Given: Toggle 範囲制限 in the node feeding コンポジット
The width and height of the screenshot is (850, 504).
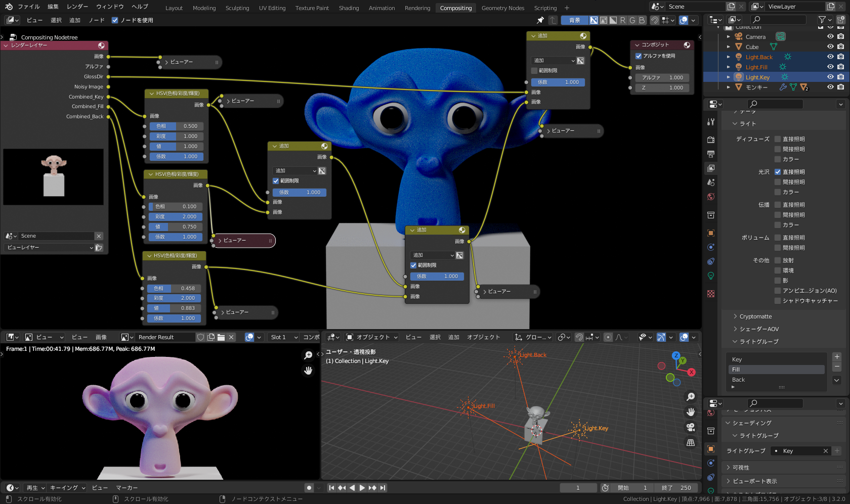Looking at the screenshot, I should pos(534,71).
